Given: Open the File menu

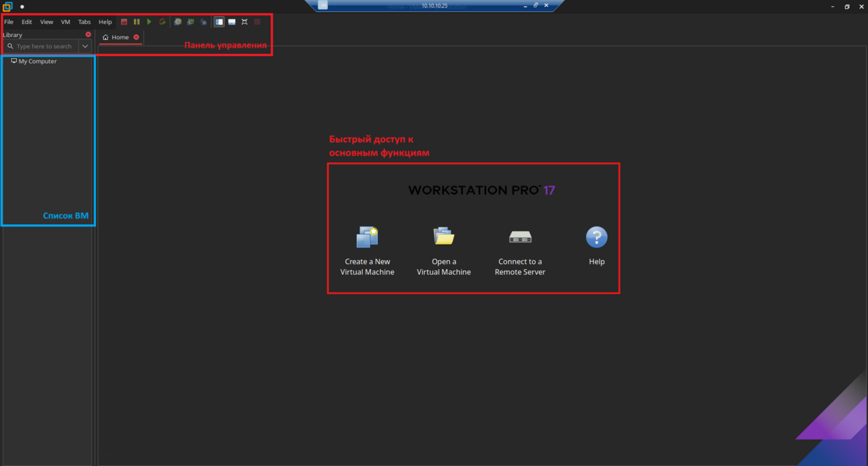Looking at the screenshot, I should click(8, 22).
